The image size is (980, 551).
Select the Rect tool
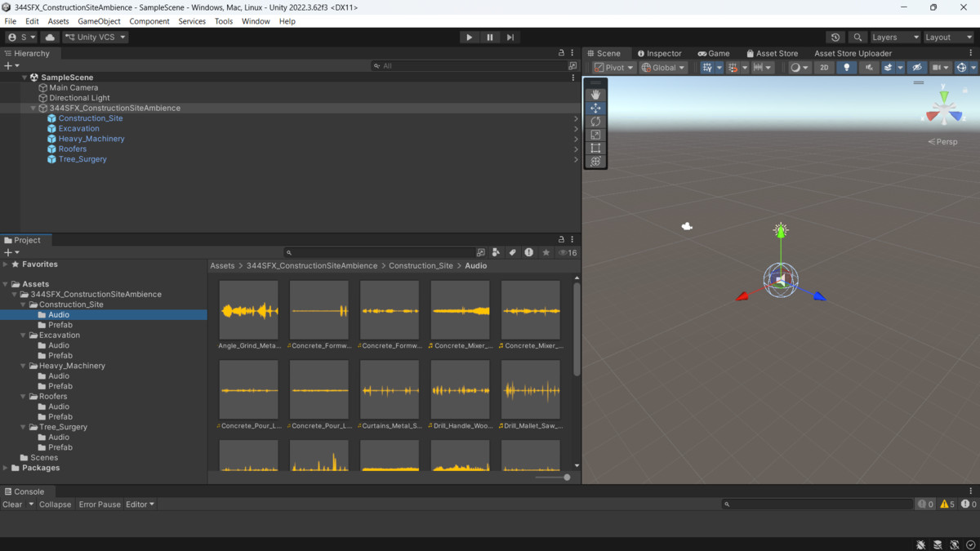[595, 148]
